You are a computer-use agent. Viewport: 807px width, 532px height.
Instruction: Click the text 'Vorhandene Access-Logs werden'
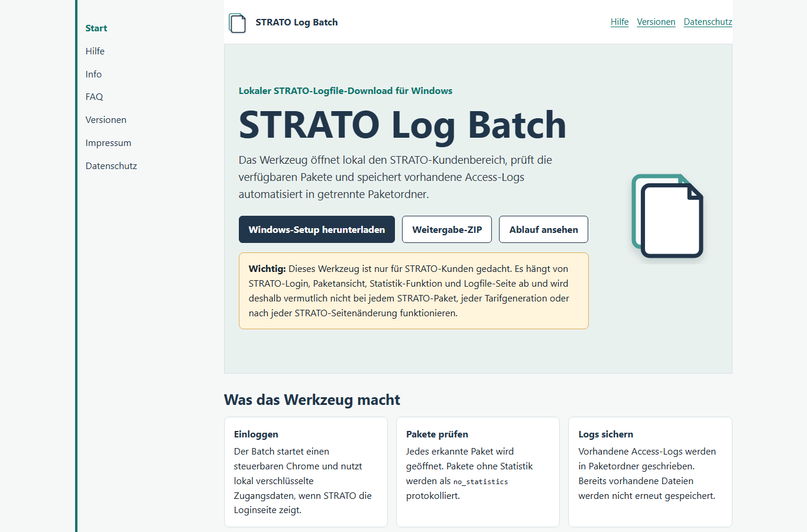pyautogui.click(x=647, y=452)
